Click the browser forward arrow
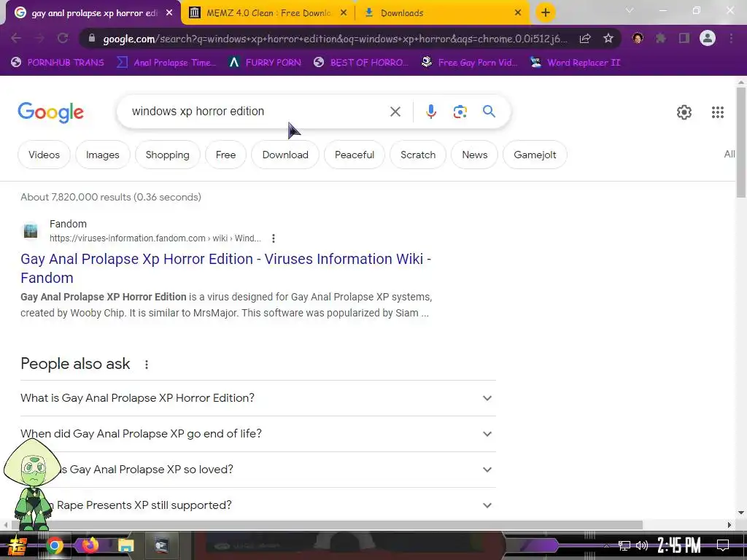The height and width of the screenshot is (560, 747). tap(39, 38)
